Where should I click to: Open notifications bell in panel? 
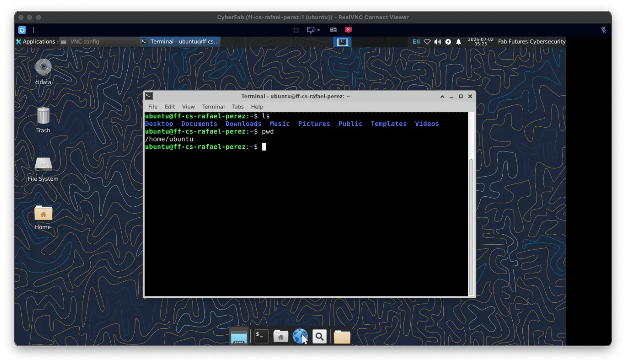coord(459,42)
